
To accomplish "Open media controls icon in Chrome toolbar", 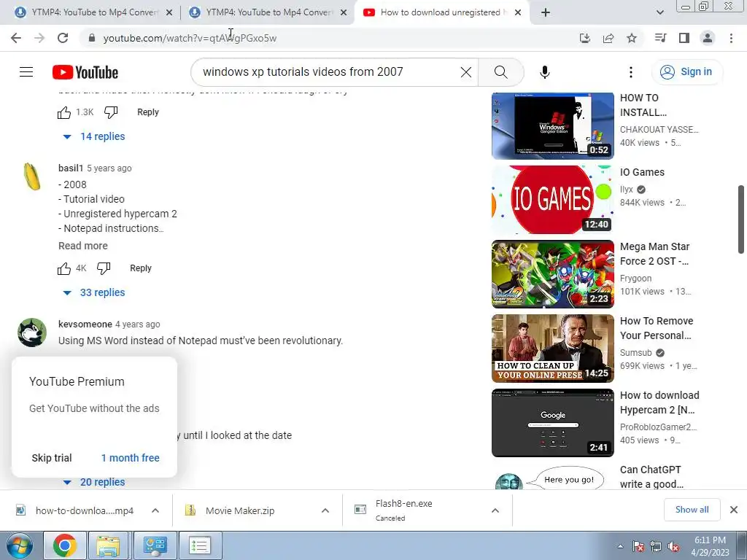I will click(660, 38).
